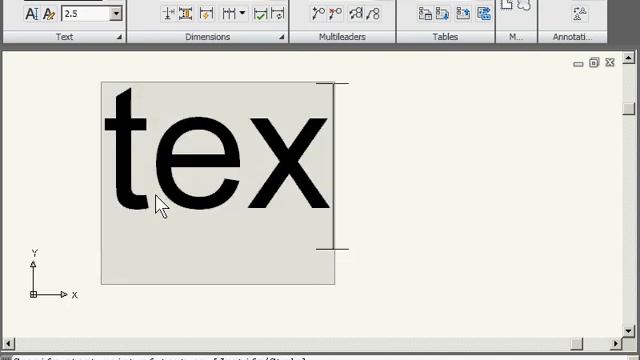Click the UCS icon origin square
The width and height of the screenshot is (640, 360).
click(x=33, y=294)
